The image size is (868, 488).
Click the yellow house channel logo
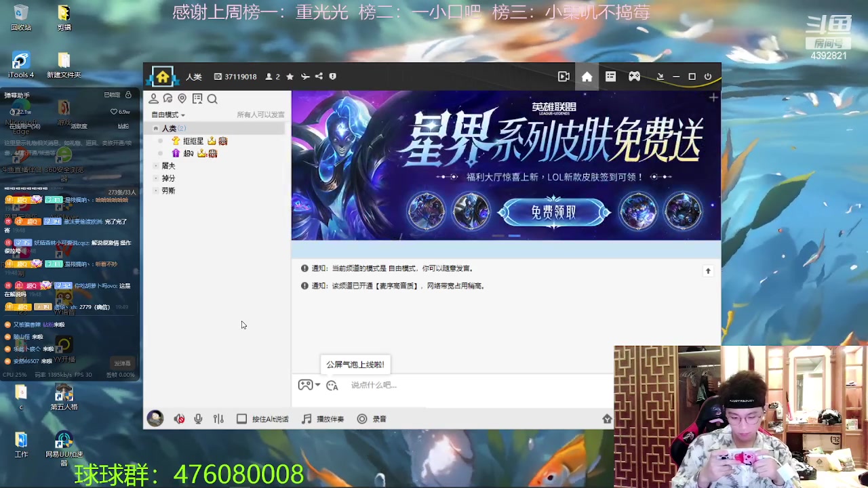tap(163, 77)
